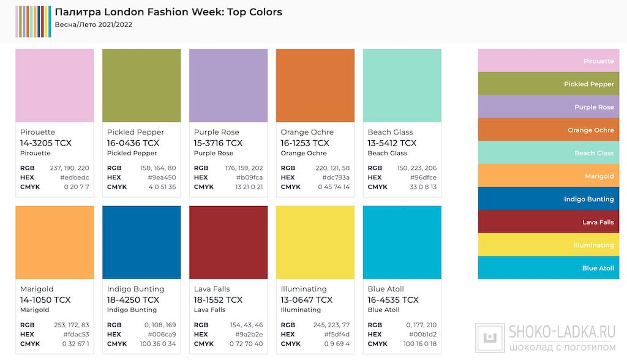This screenshot has width=627, height=364.
Task: Click the 18-4250 TCX Pantone code
Action: click(133, 300)
